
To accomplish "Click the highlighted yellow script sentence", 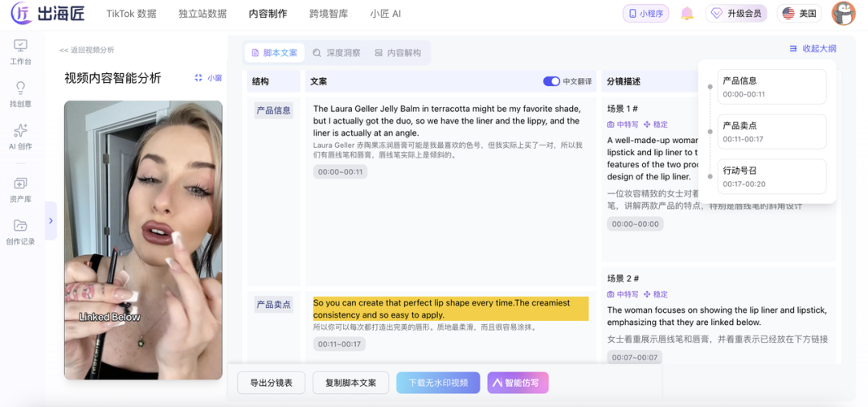I will (451, 309).
